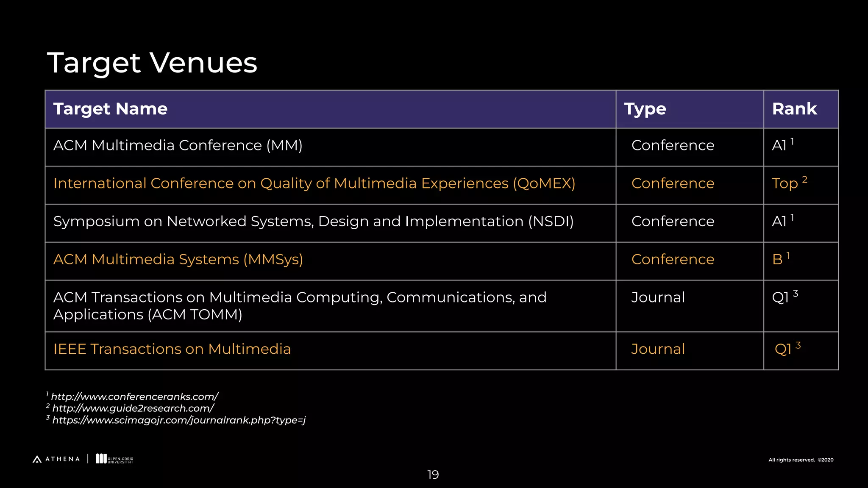Click the ACM Multimedia Conference (MM) row
The width and height of the screenshot is (868, 488).
click(x=178, y=145)
